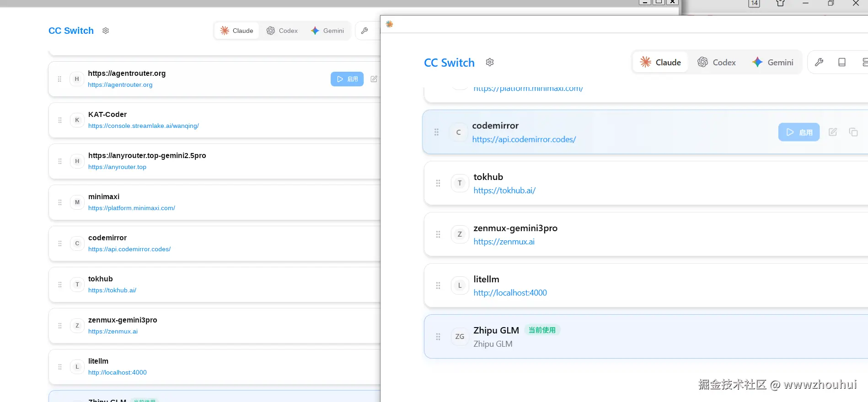Click the ZG avatar of Zhipu GLM
The height and width of the screenshot is (402, 868).
click(460, 337)
